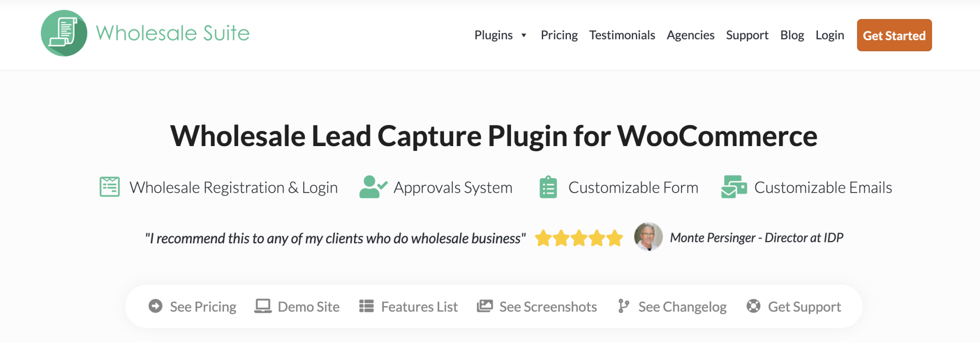Open the Login link
Image resolution: width=980 pixels, height=343 pixels.
830,35
